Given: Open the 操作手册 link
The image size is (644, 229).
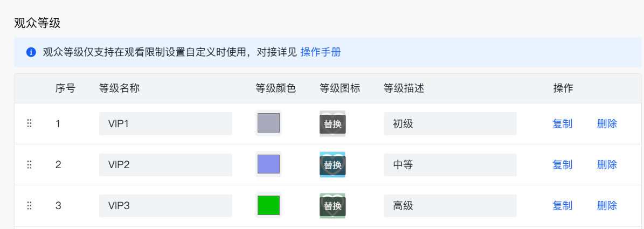Looking at the screenshot, I should click(x=321, y=52).
